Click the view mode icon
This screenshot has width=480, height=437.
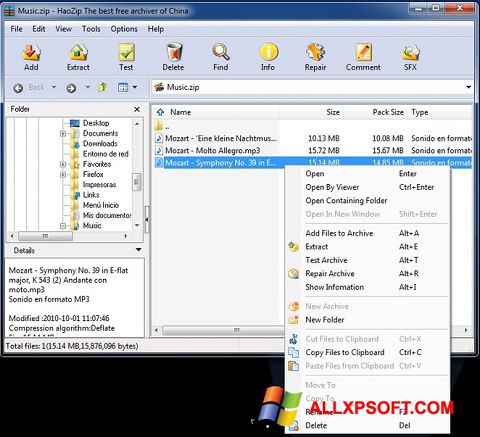(x=123, y=87)
